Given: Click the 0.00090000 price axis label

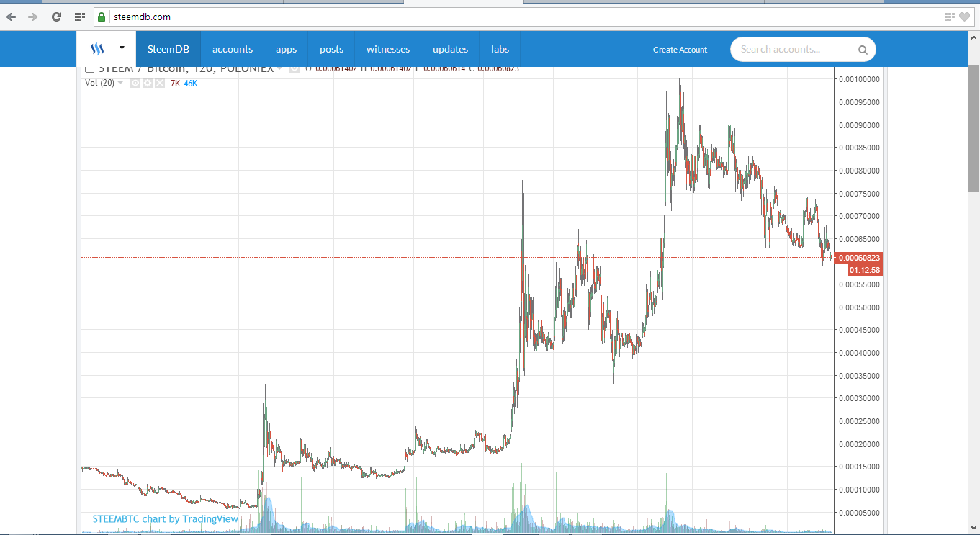Looking at the screenshot, I should click(860, 125).
